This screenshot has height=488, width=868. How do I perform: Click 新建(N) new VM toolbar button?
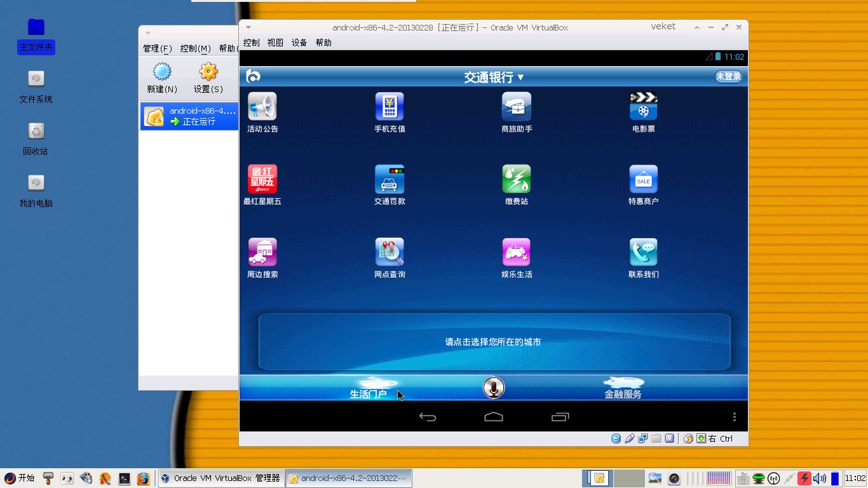[162, 78]
